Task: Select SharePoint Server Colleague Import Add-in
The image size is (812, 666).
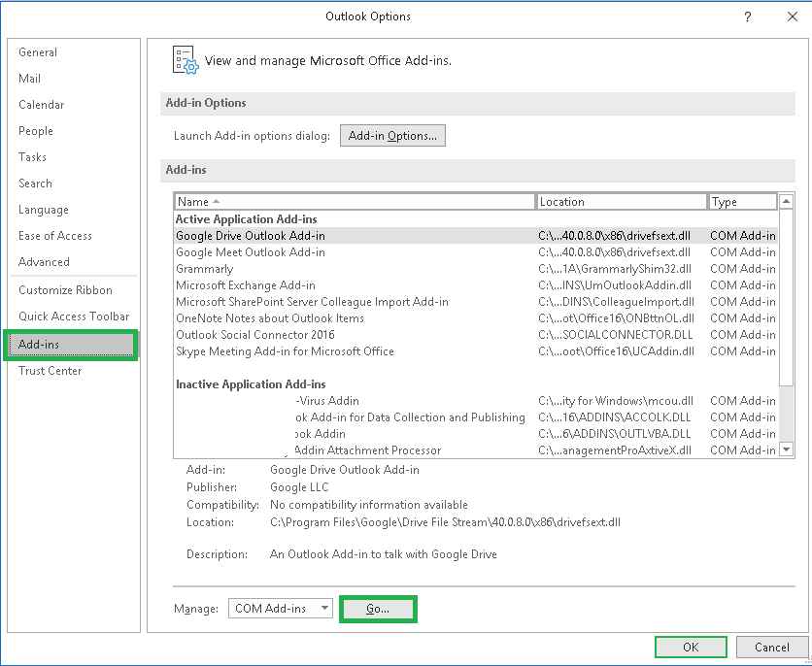Action: 475,302
